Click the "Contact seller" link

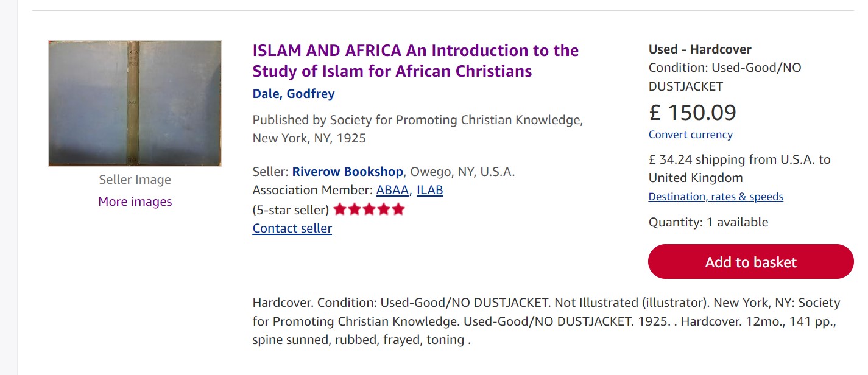(x=292, y=228)
